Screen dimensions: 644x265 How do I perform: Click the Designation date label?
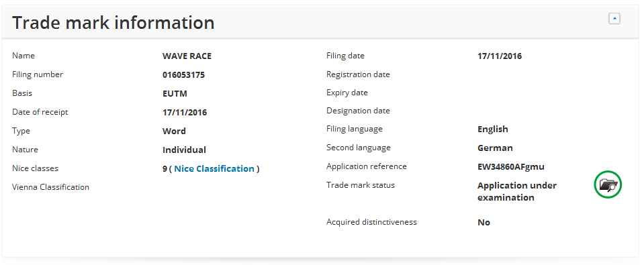(x=358, y=111)
